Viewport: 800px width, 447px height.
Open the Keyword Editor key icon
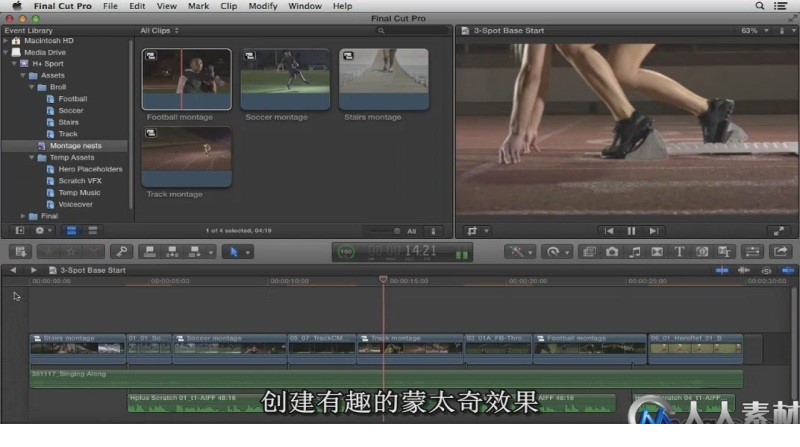pyautogui.click(x=121, y=252)
